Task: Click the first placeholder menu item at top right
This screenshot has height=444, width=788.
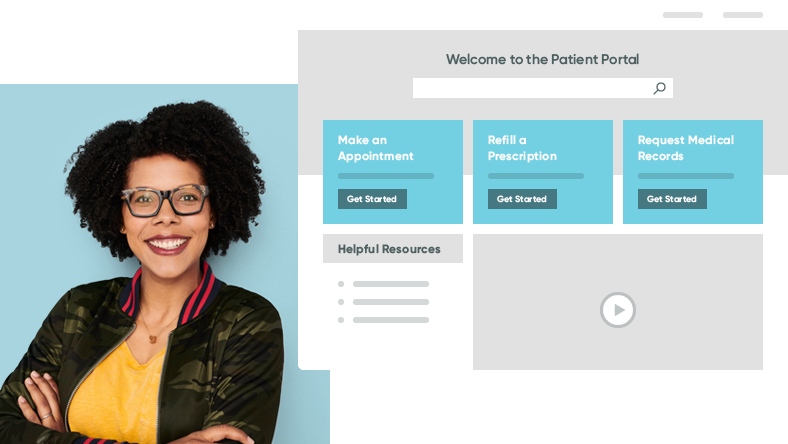Action: (x=682, y=15)
